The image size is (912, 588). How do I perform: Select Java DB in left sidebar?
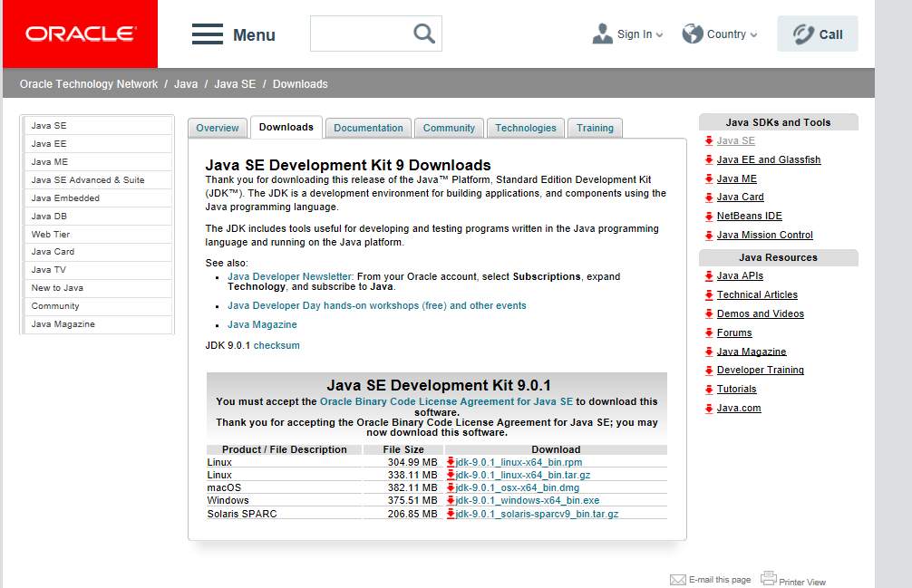click(98, 217)
